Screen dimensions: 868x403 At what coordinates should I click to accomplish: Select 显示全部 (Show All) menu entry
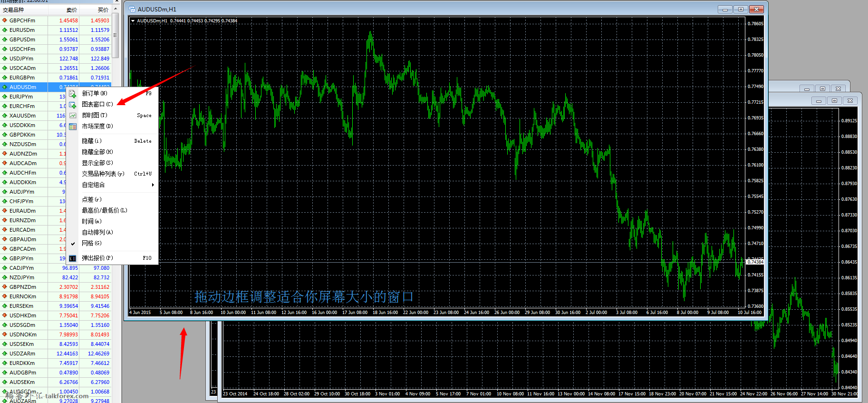coord(112,163)
